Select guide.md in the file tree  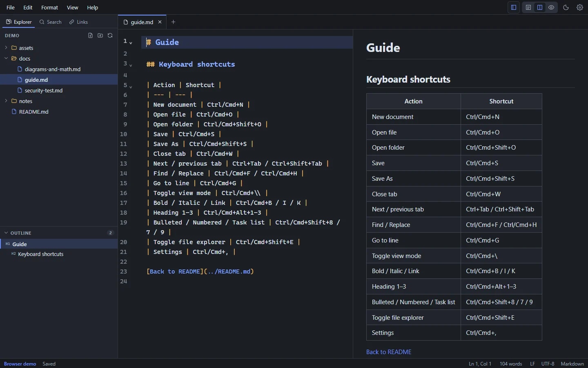(x=59, y=80)
